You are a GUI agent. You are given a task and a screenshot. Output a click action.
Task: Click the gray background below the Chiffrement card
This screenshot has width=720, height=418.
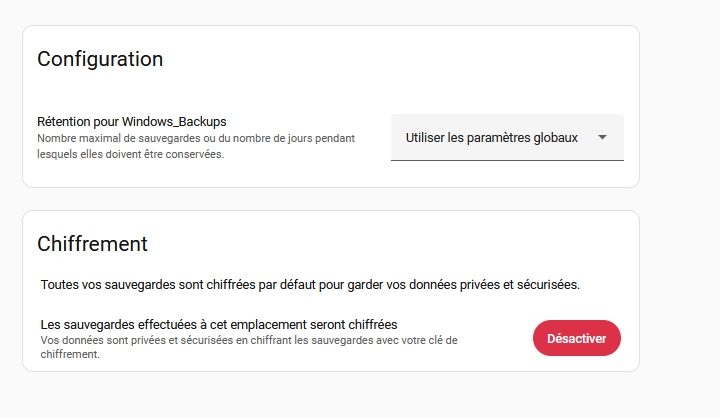[x=330, y=395]
